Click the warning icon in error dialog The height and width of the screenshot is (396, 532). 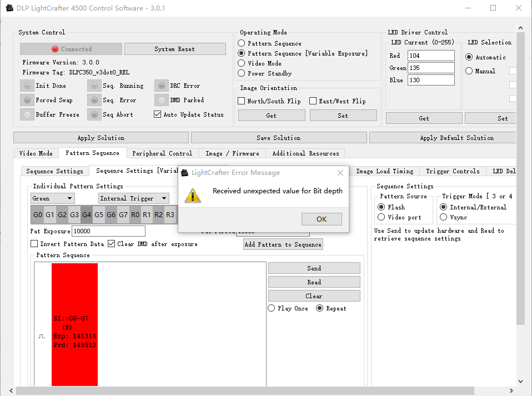(193, 196)
